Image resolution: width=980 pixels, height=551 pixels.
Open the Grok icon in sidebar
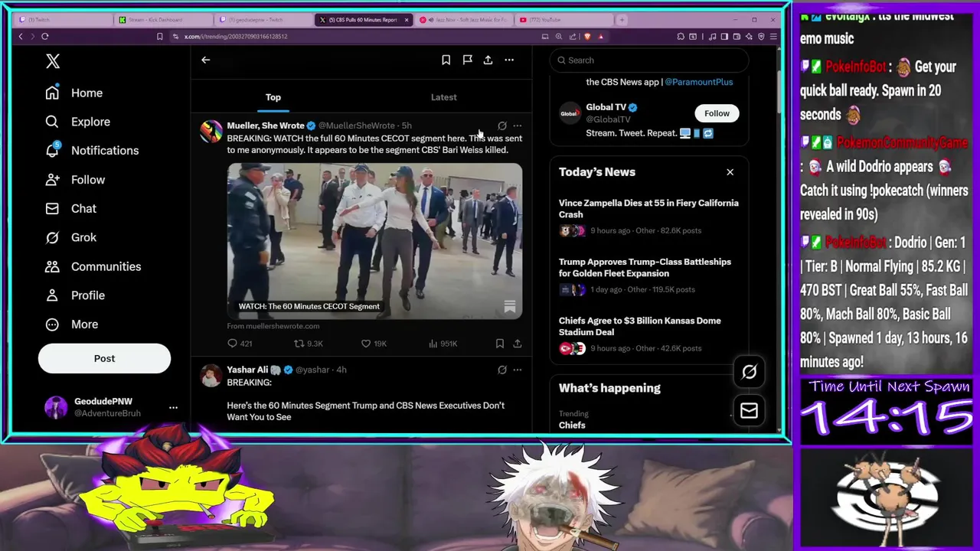pos(52,237)
